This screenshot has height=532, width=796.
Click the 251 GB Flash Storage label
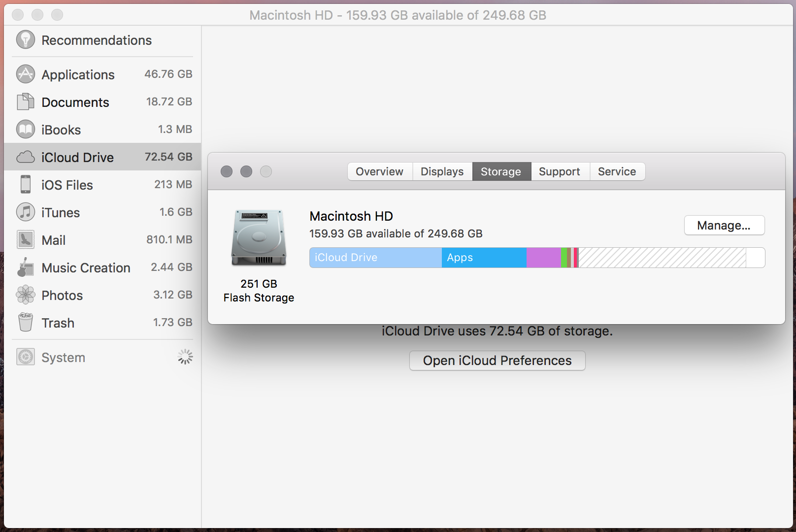[x=259, y=291]
